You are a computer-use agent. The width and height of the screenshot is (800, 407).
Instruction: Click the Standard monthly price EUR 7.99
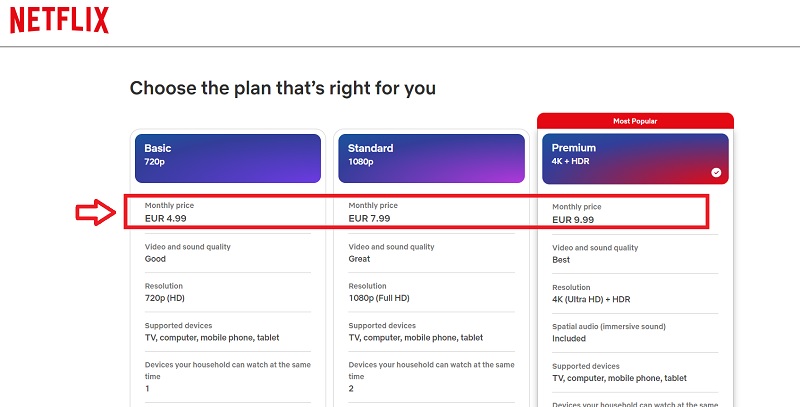[369, 218]
